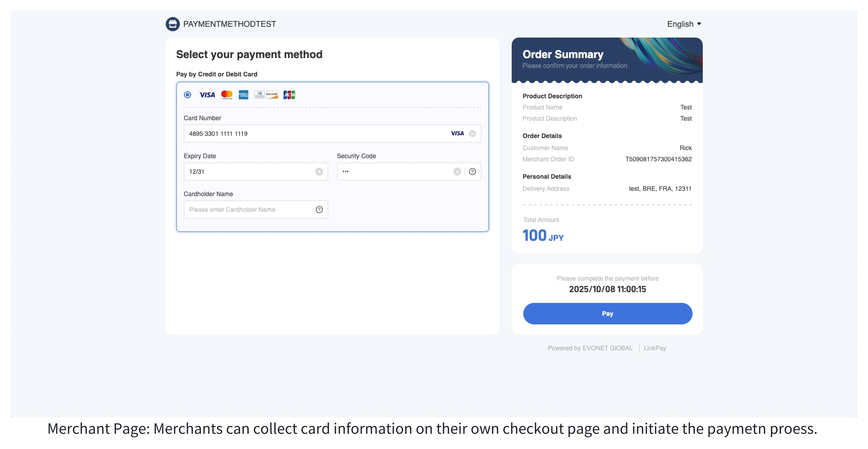Screen dimensions: 868x449
Task: Focus the Security Code input field
Action: click(409, 172)
